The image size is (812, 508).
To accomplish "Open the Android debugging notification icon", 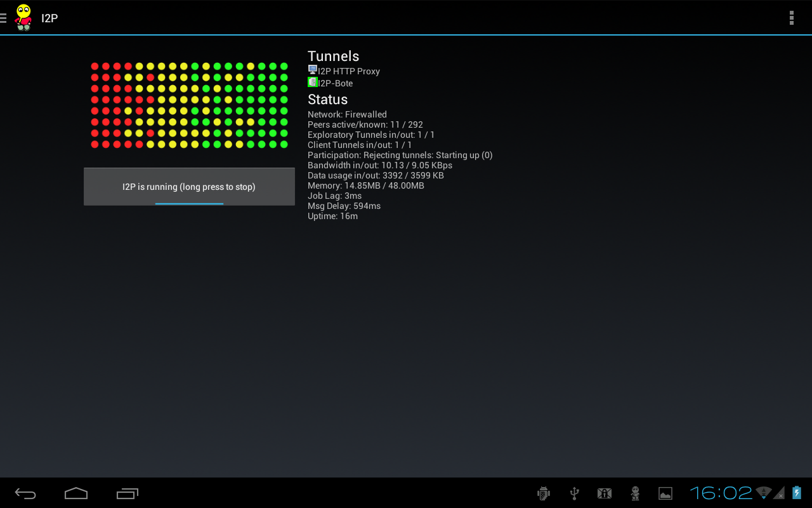I will [543, 493].
